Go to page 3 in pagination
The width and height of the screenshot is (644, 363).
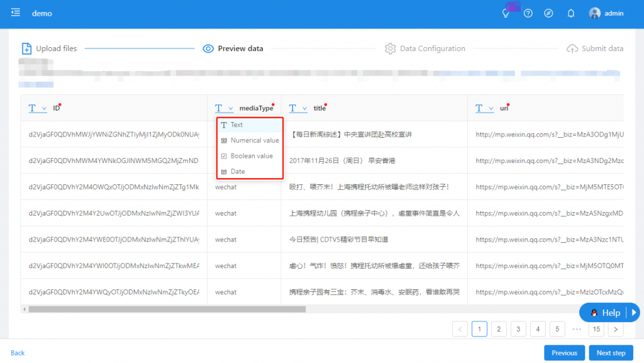click(518, 328)
